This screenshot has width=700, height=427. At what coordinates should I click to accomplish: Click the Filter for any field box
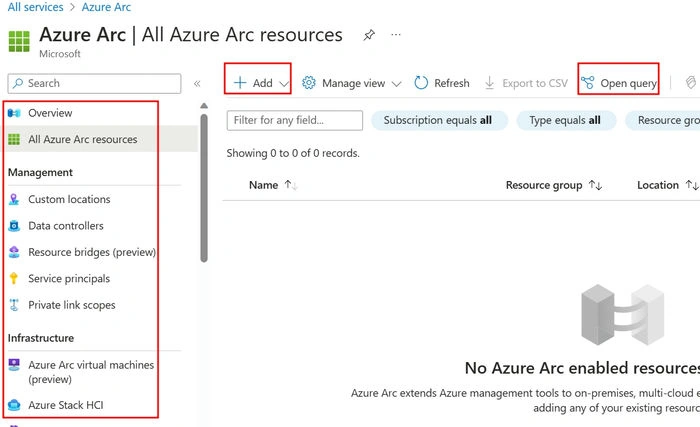click(x=295, y=120)
